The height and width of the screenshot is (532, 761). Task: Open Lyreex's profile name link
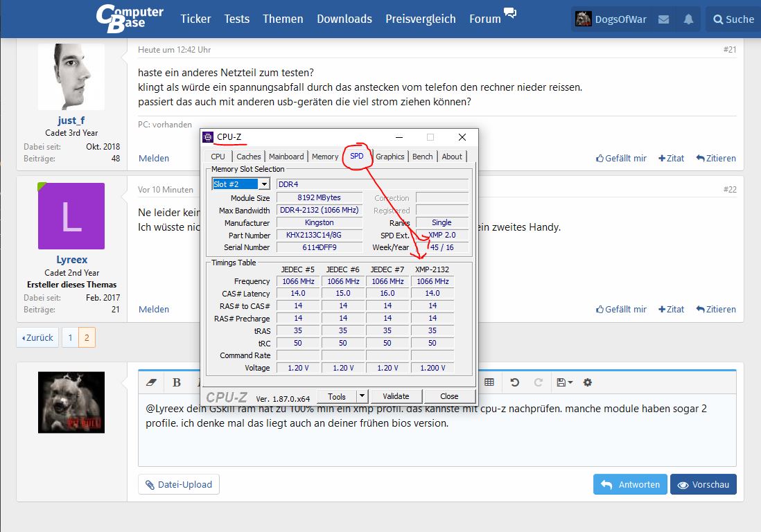[72, 260]
